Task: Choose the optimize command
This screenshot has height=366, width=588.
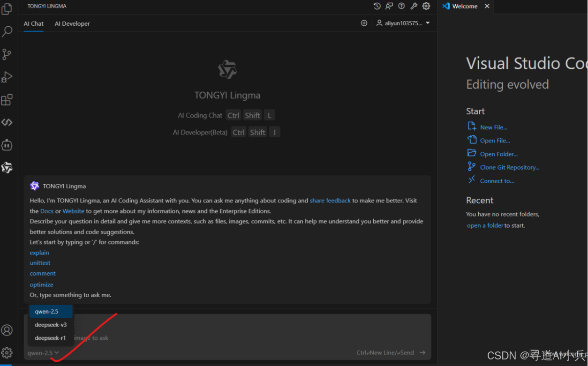Action: click(41, 284)
